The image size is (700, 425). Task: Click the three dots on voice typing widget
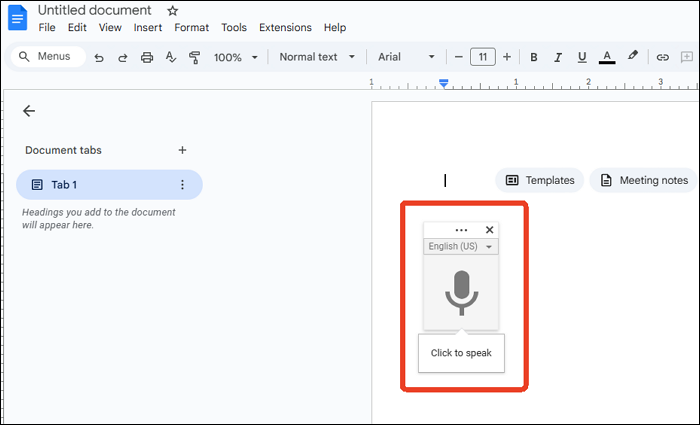(x=461, y=230)
